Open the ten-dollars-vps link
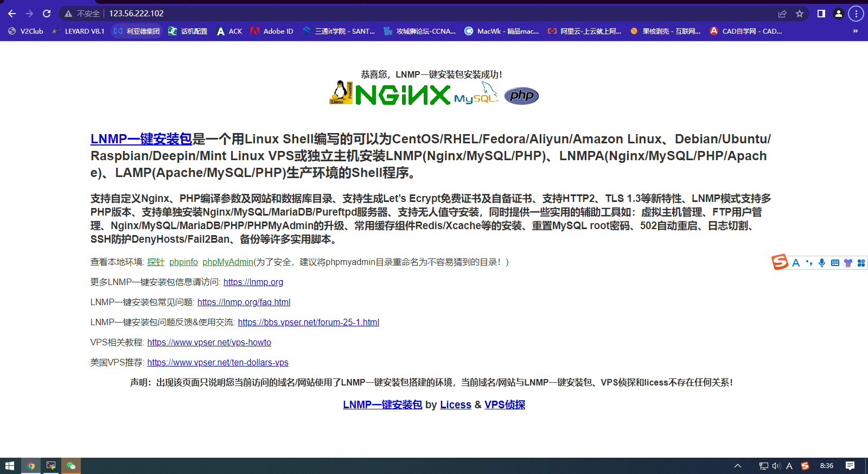868x474 pixels. click(x=218, y=362)
